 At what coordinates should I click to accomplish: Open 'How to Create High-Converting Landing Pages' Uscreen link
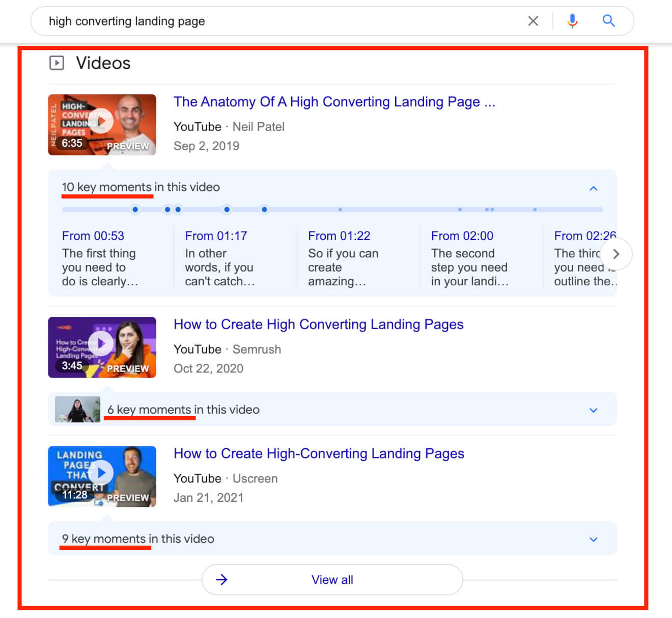pos(319,454)
